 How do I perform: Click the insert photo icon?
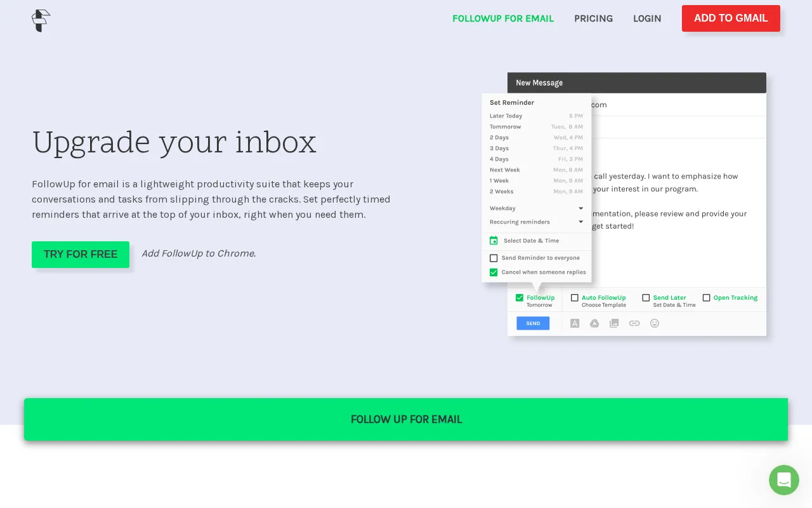click(x=614, y=323)
